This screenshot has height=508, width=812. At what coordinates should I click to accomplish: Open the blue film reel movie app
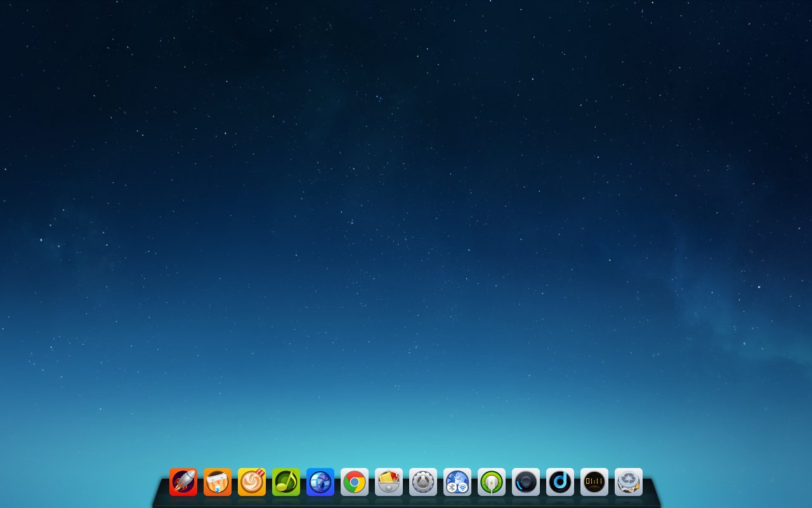coord(320,482)
